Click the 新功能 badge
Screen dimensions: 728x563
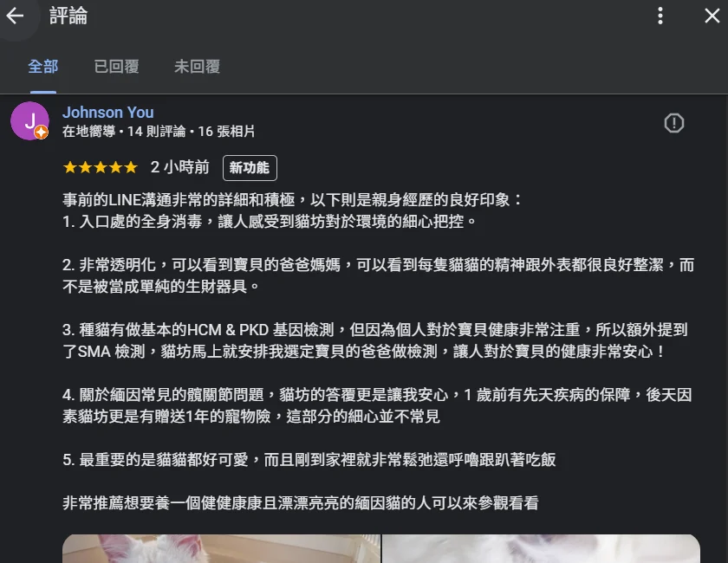pos(250,167)
